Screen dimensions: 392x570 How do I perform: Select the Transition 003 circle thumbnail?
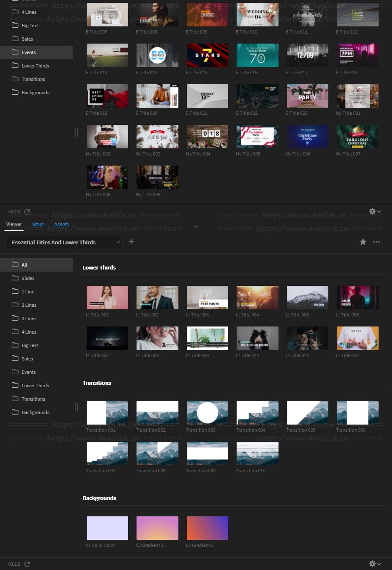tap(207, 412)
